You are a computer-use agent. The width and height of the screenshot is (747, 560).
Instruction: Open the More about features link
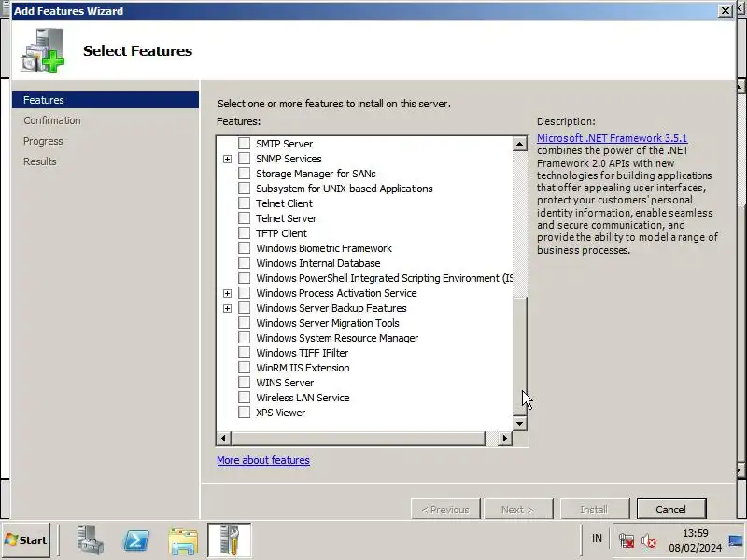click(263, 460)
